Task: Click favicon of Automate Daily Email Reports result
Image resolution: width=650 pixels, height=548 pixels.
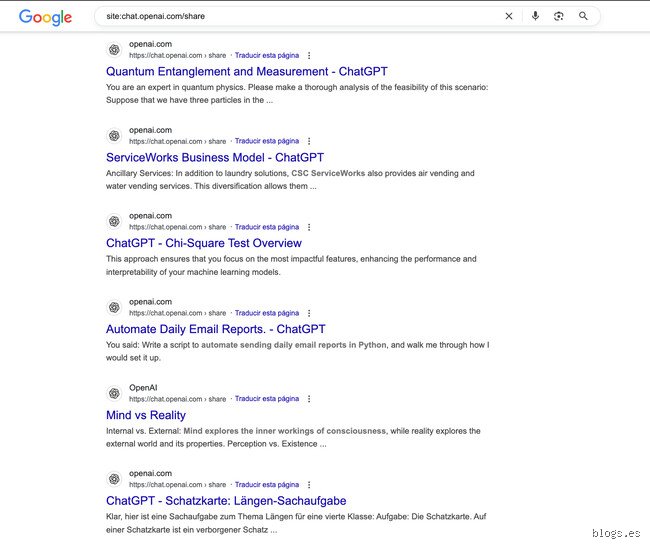Action: (114, 307)
